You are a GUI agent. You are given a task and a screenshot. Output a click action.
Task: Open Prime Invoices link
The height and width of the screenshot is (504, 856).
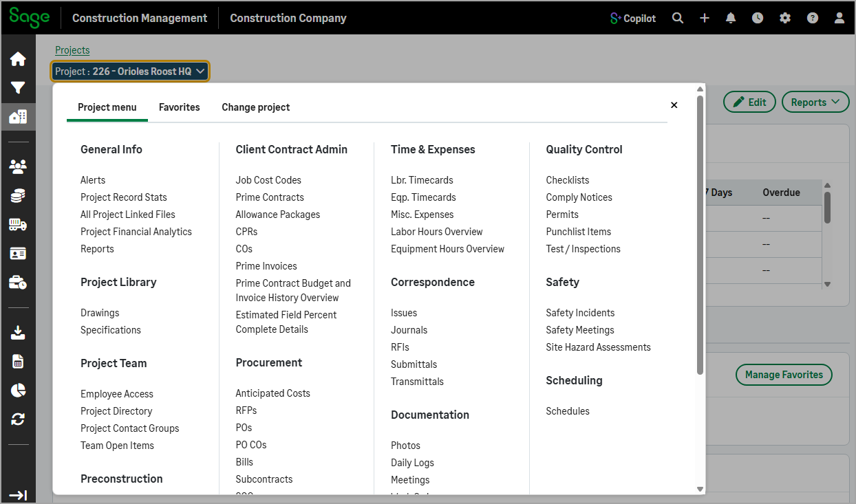(266, 266)
